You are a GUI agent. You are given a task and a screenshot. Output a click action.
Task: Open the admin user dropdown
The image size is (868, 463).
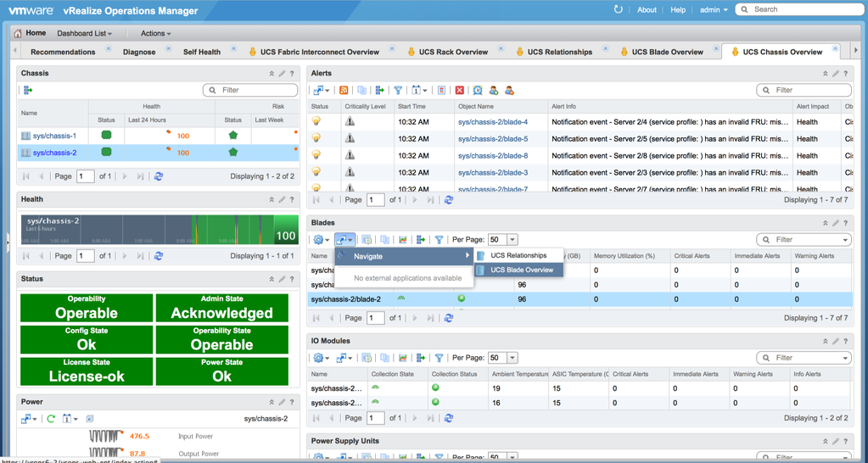pyautogui.click(x=714, y=9)
